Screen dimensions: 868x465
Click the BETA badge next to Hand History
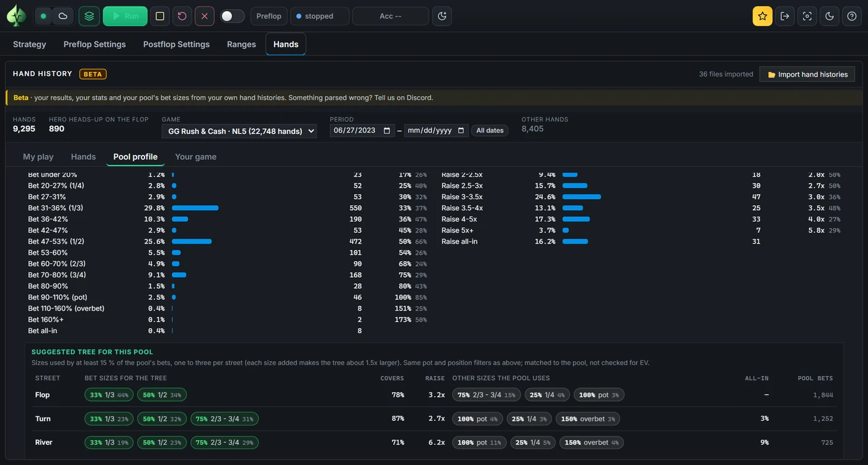point(93,74)
